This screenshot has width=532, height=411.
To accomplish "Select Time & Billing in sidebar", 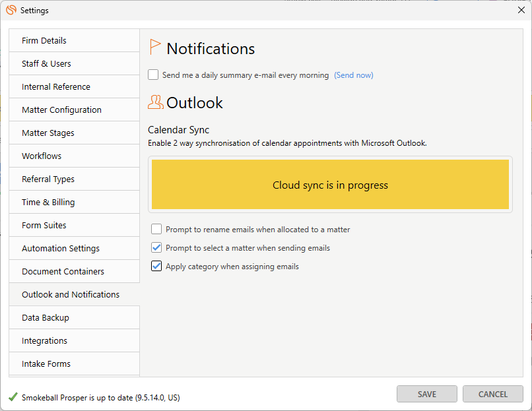I will click(75, 202).
